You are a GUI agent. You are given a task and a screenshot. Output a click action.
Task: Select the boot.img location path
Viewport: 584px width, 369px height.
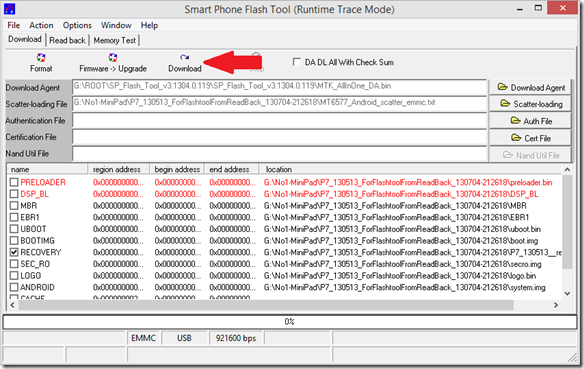pos(401,241)
